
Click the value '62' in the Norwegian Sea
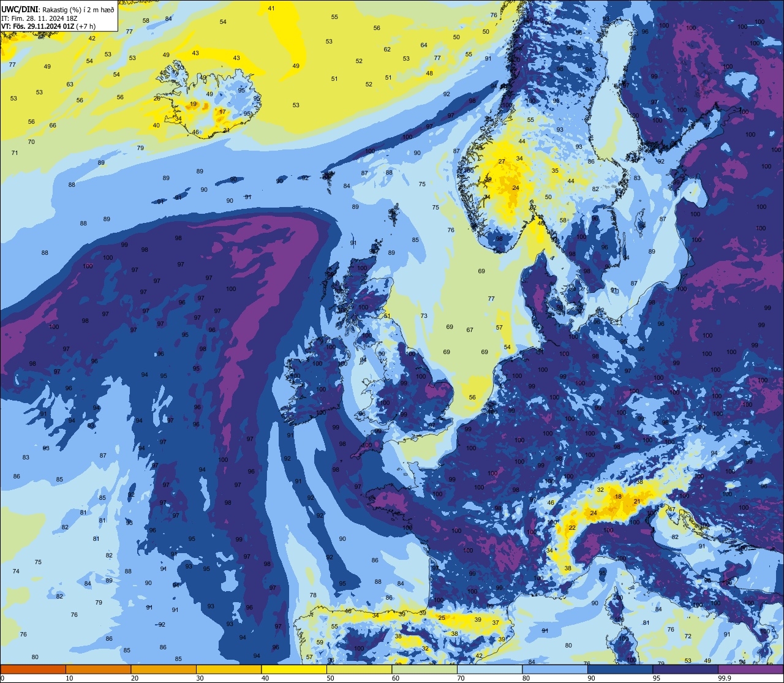387,50
